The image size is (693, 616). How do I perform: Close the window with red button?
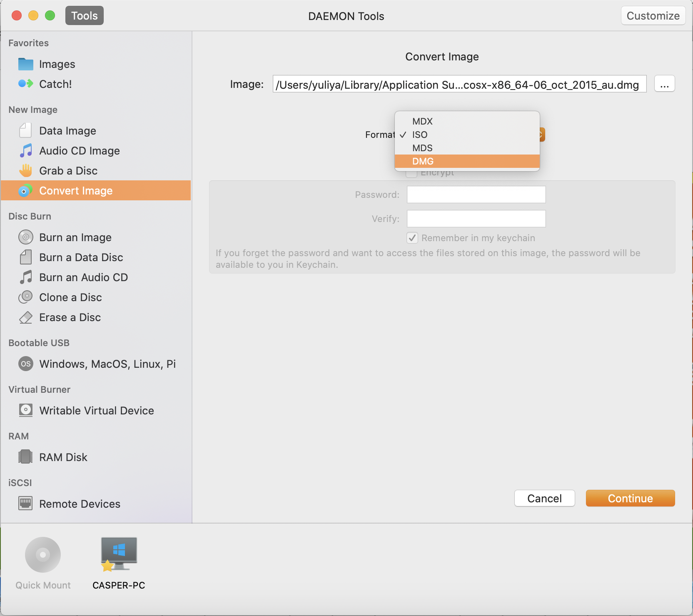(x=17, y=16)
